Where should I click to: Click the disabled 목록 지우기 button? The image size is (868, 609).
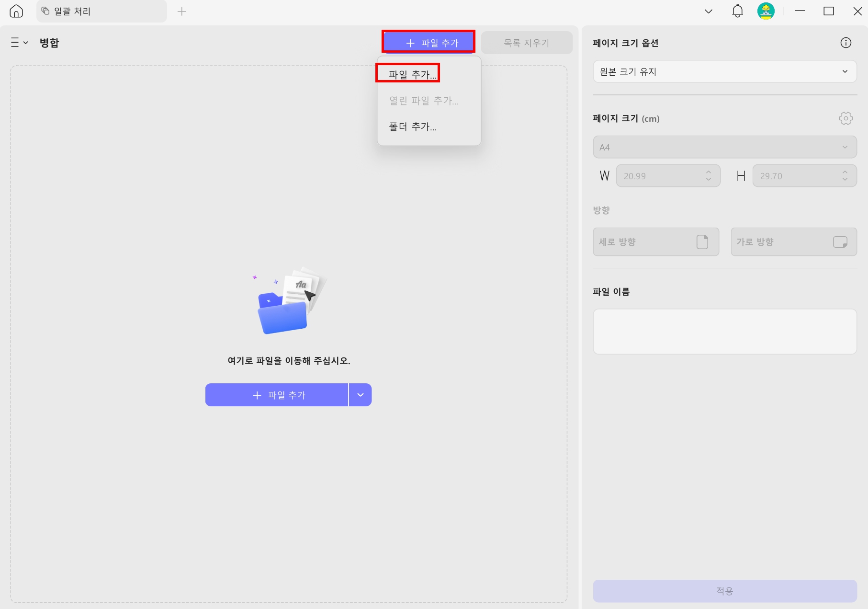pos(527,43)
